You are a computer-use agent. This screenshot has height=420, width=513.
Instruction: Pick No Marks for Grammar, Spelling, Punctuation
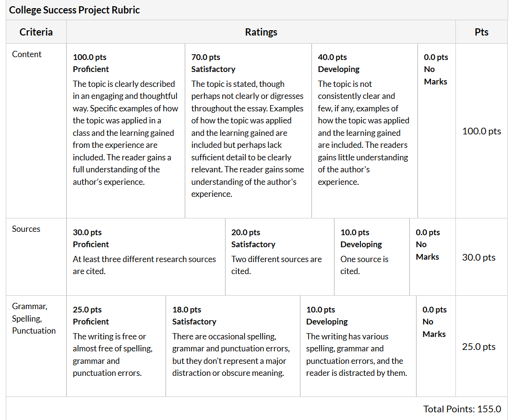click(x=436, y=346)
